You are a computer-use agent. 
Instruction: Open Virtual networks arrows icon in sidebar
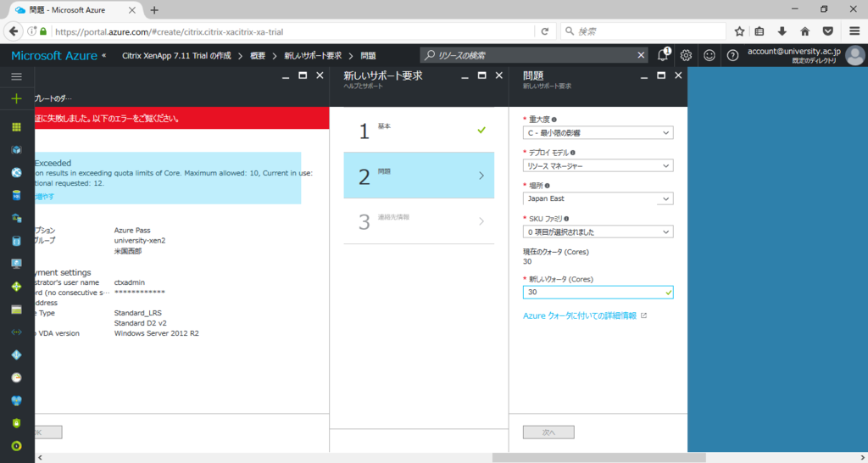click(17, 332)
